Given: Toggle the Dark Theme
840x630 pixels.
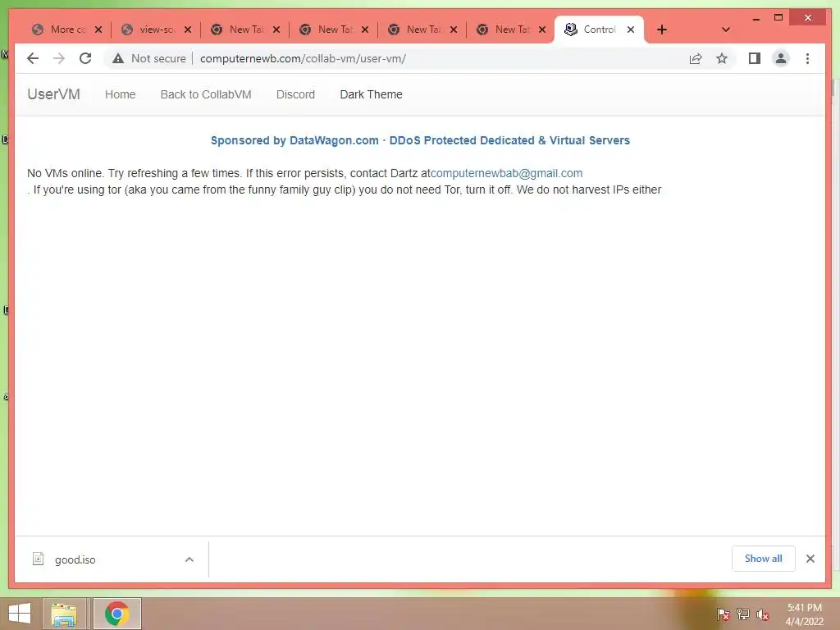Looking at the screenshot, I should pyautogui.click(x=372, y=94).
